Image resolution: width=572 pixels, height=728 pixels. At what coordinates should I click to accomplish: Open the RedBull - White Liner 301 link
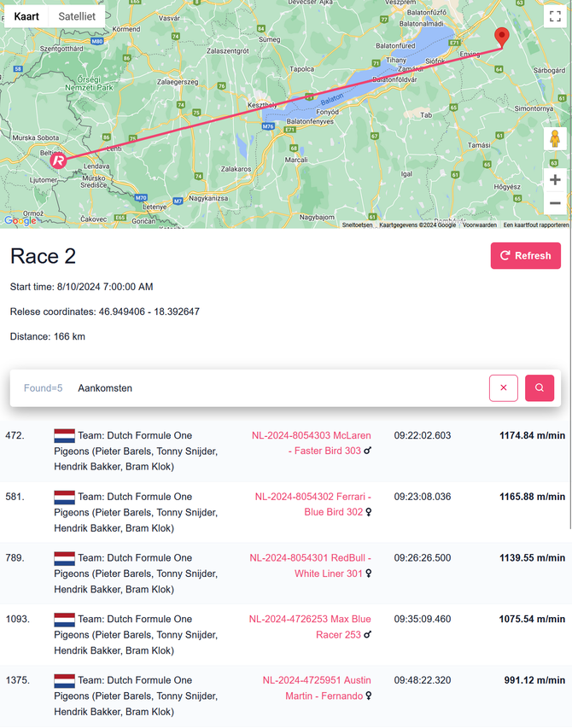pyautogui.click(x=311, y=566)
